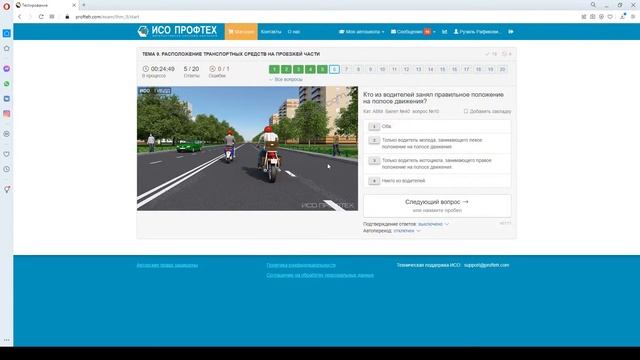This screenshot has height=360, width=640.
Task: Expand the Моя автошкола dropdown
Action: (x=362, y=31)
